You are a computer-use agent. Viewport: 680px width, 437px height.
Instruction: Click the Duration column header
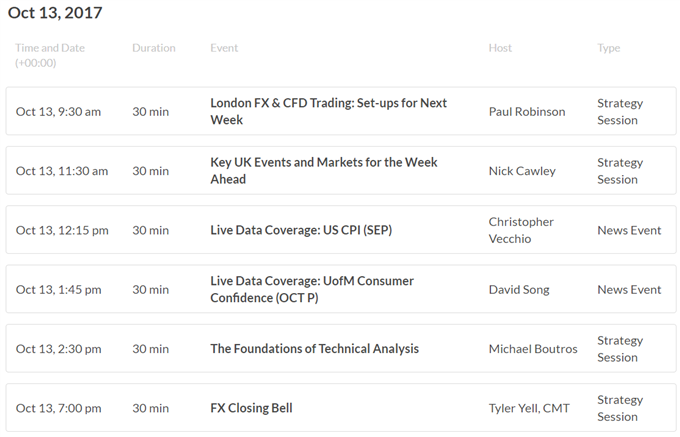point(154,48)
